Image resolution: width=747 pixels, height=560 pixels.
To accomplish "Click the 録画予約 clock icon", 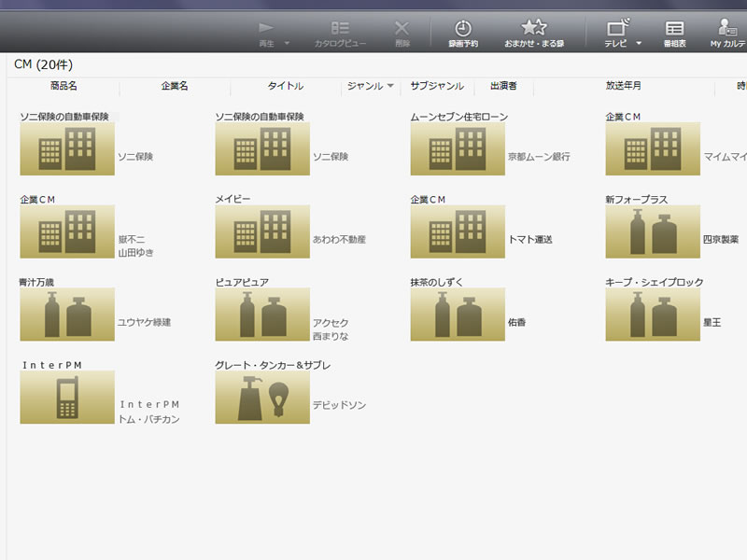I will pyautogui.click(x=462, y=29).
